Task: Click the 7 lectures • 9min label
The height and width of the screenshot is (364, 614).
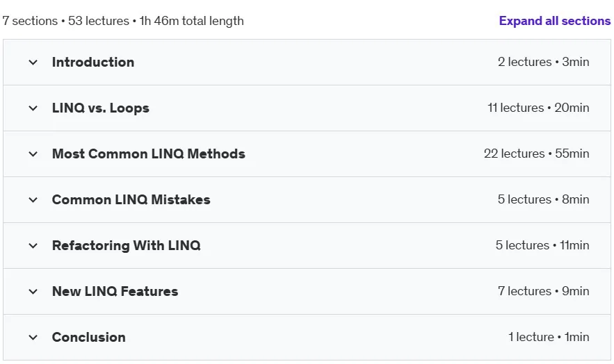Action: tap(544, 291)
